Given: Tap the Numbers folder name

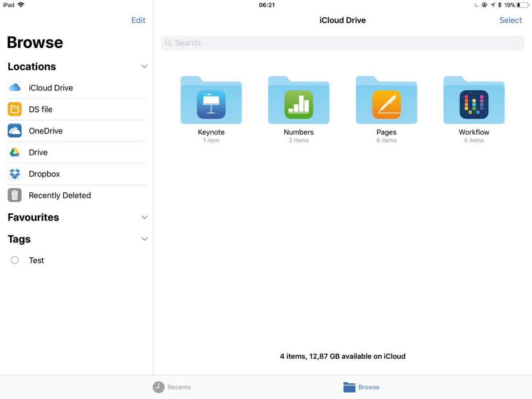Looking at the screenshot, I should click(x=299, y=132).
